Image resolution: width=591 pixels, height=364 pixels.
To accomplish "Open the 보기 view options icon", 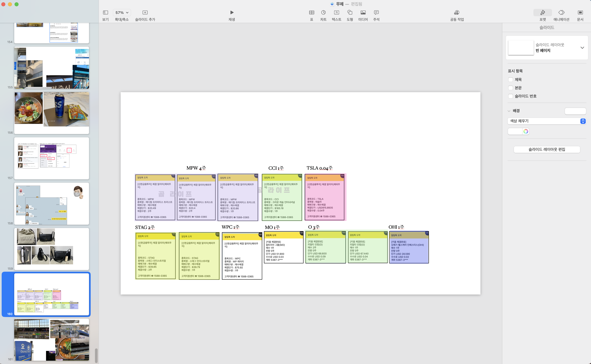I will point(105,13).
